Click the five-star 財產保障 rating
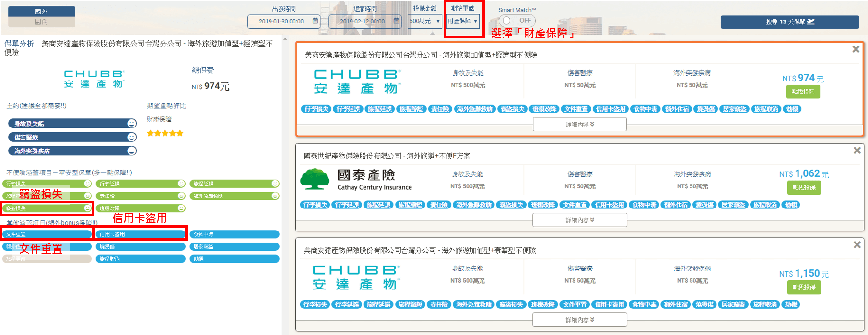Image resolution: width=868 pixels, height=335 pixels. coord(165,133)
